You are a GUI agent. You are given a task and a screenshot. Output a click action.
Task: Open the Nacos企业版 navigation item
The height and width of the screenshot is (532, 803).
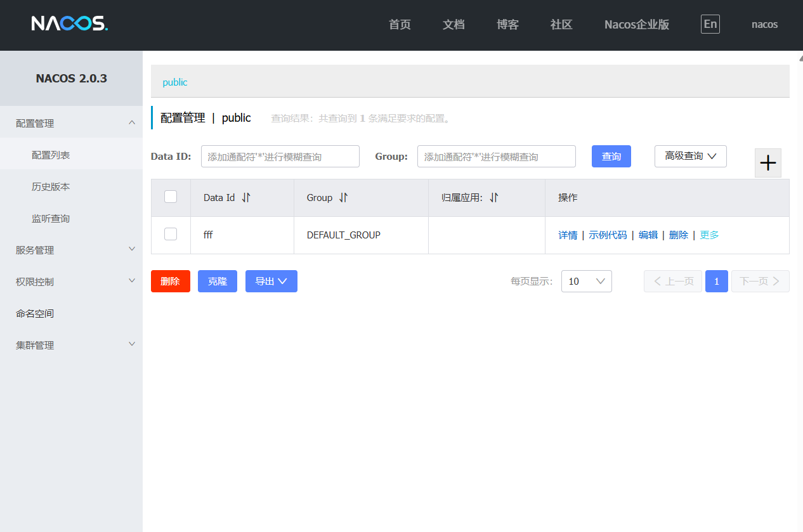tap(637, 25)
